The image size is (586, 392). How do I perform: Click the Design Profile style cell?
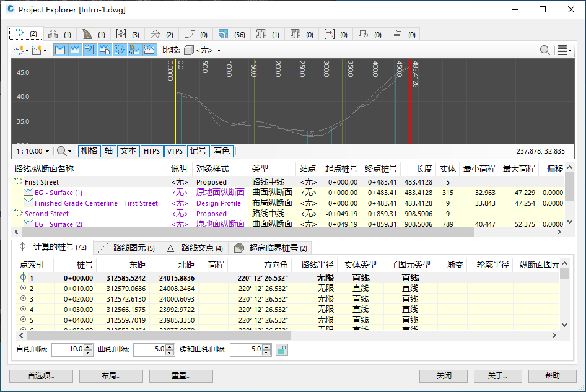click(x=219, y=203)
